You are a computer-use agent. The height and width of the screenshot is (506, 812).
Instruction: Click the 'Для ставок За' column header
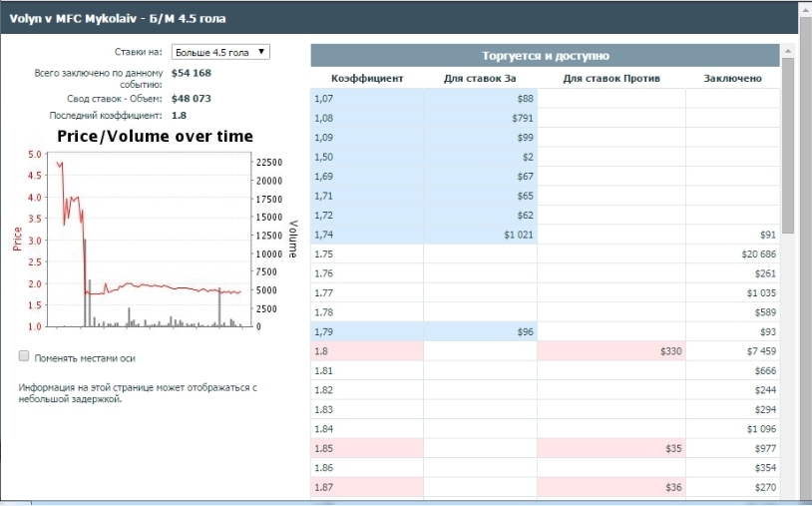click(480, 78)
